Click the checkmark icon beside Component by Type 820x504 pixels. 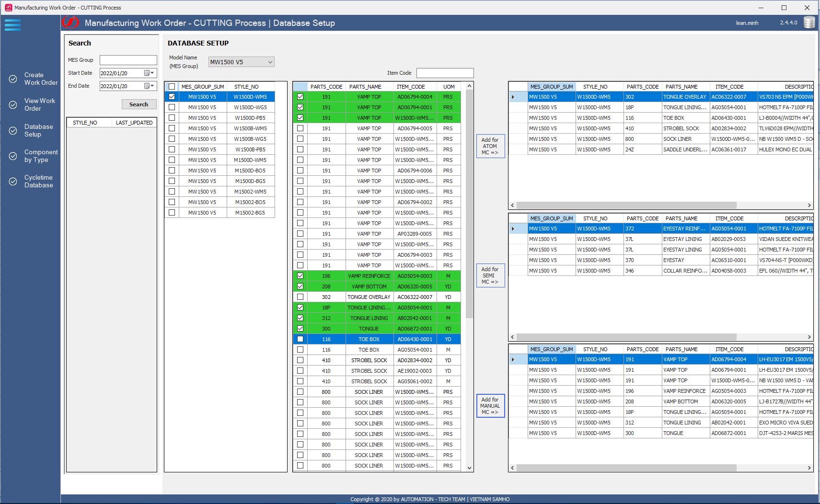coord(13,156)
